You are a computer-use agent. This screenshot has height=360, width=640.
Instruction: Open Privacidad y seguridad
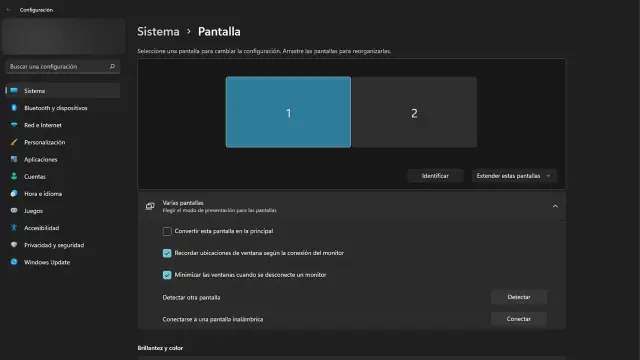(63, 245)
